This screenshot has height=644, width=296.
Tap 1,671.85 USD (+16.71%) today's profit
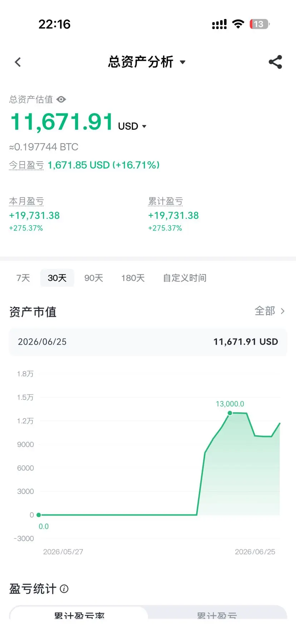pyautogui.click(x=104, y=165)
